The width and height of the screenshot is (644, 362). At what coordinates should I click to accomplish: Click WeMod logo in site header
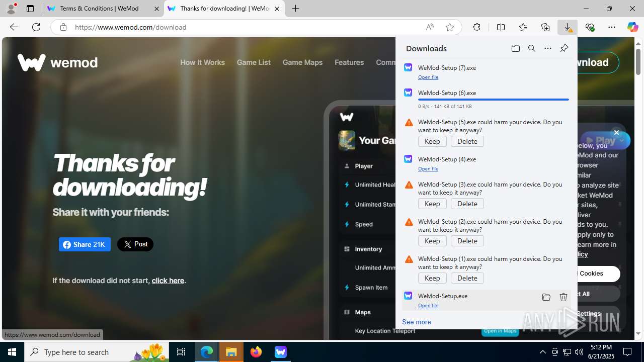coord(57,62)
